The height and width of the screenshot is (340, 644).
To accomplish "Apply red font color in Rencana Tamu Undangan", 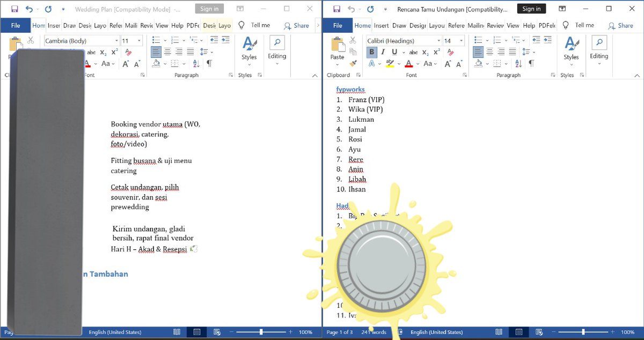I will coord(408,63).
